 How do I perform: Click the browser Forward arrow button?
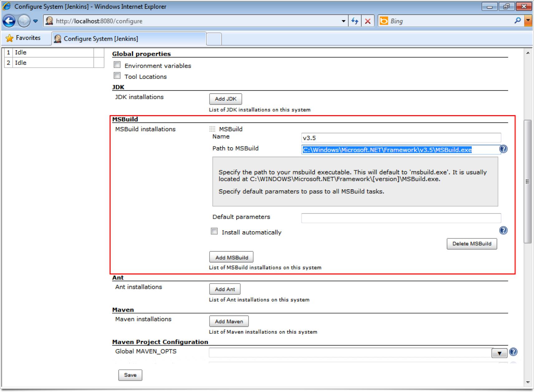click(x=24, y=21)
